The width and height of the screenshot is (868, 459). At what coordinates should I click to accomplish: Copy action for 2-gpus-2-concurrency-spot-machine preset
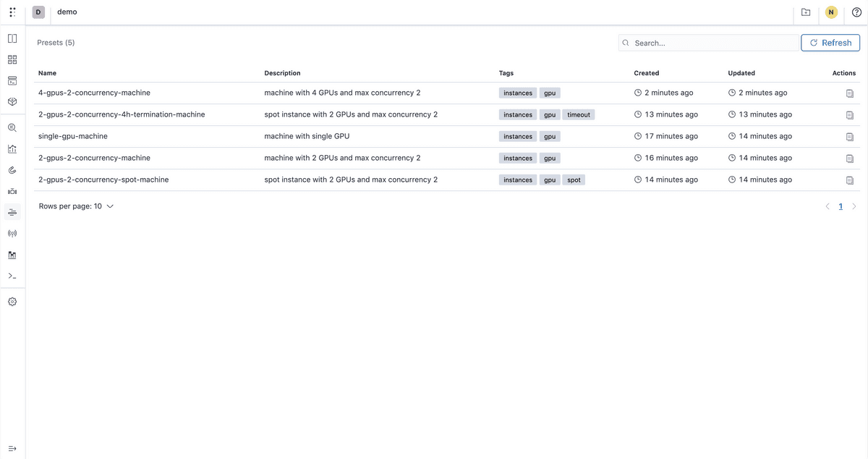click(850, 180)
